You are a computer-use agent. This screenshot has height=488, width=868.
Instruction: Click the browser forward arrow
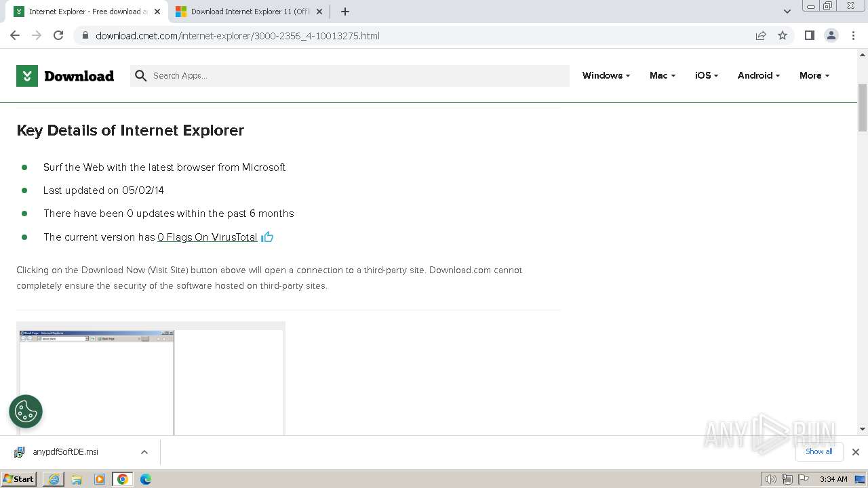pos(37,35)
